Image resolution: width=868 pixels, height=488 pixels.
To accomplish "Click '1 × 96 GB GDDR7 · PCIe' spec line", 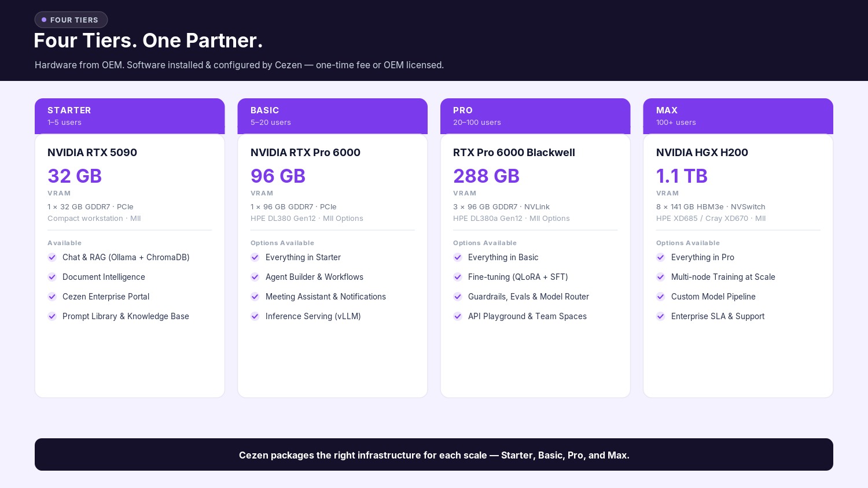I will click(x=293, y=207).
